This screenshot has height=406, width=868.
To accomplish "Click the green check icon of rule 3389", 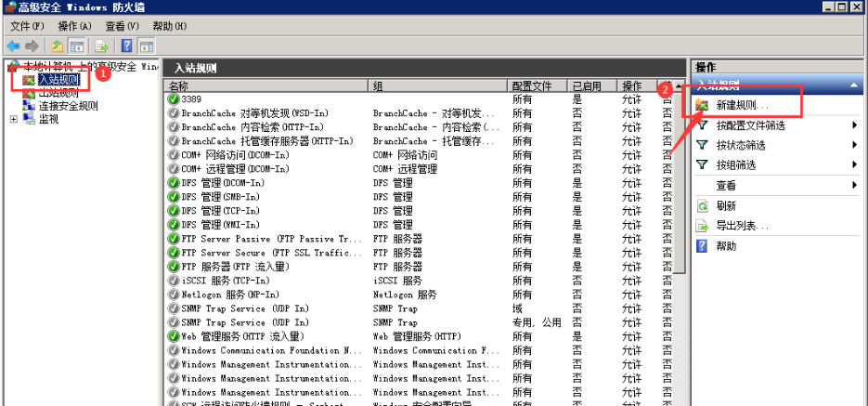I will (174, 99).
